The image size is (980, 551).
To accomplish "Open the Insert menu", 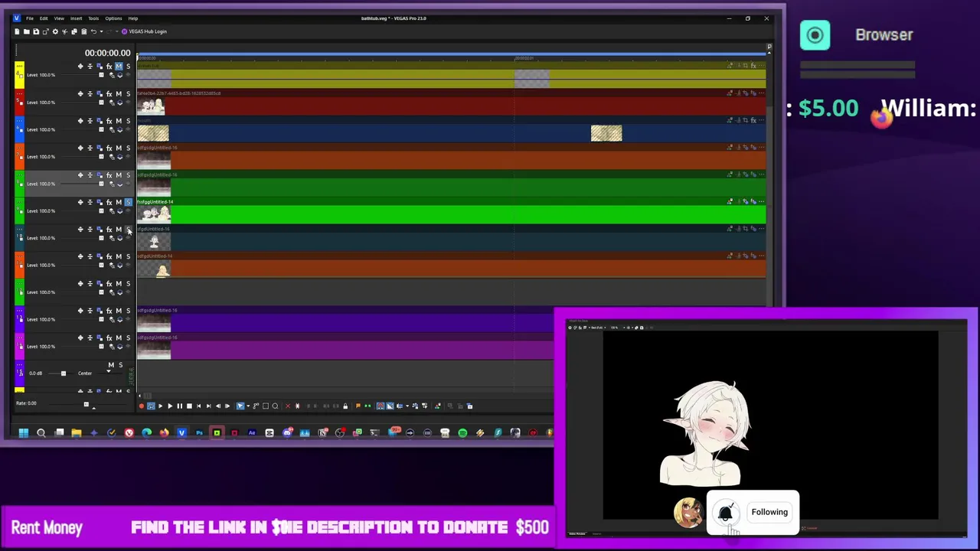I will click(77, 18).
